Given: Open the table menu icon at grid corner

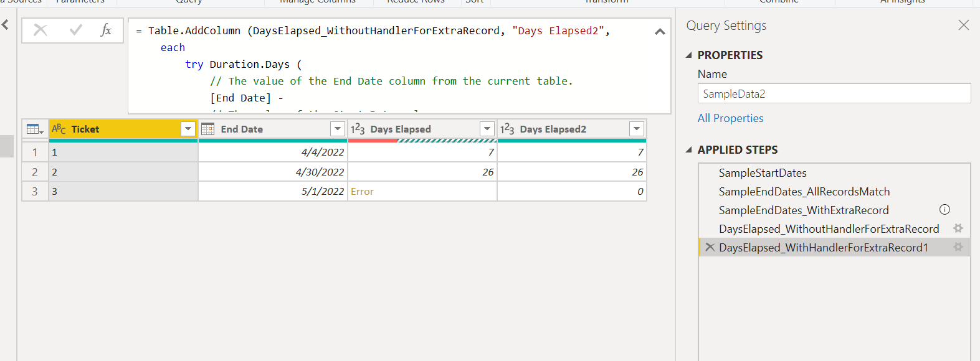Looking at the screenshot, I should pos(35,129).
